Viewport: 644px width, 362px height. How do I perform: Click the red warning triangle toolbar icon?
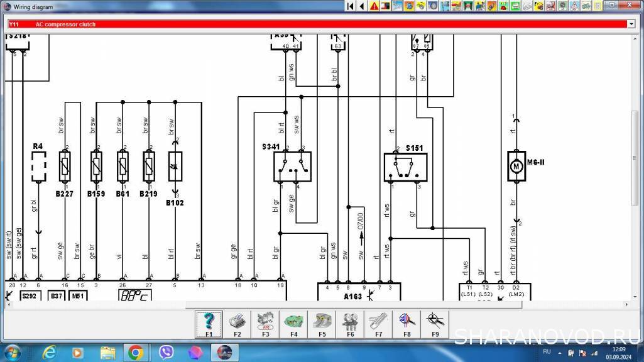(374, 6)
